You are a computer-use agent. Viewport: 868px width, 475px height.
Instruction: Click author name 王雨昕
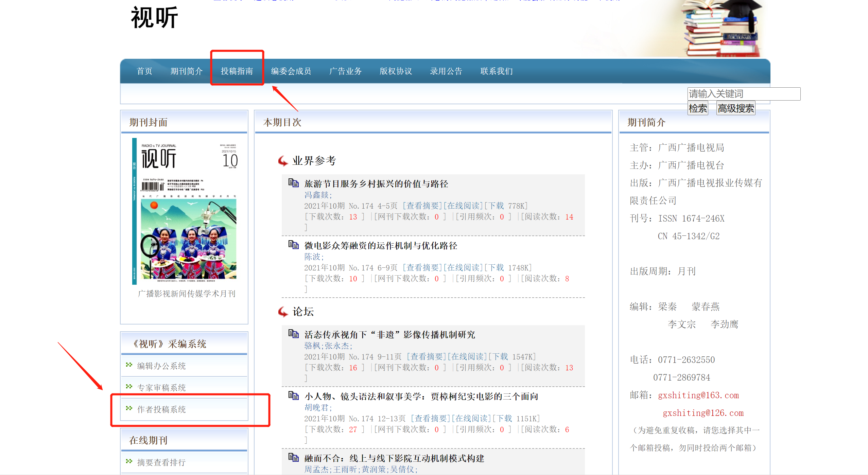pyautogui.click(x=345, y=469)
